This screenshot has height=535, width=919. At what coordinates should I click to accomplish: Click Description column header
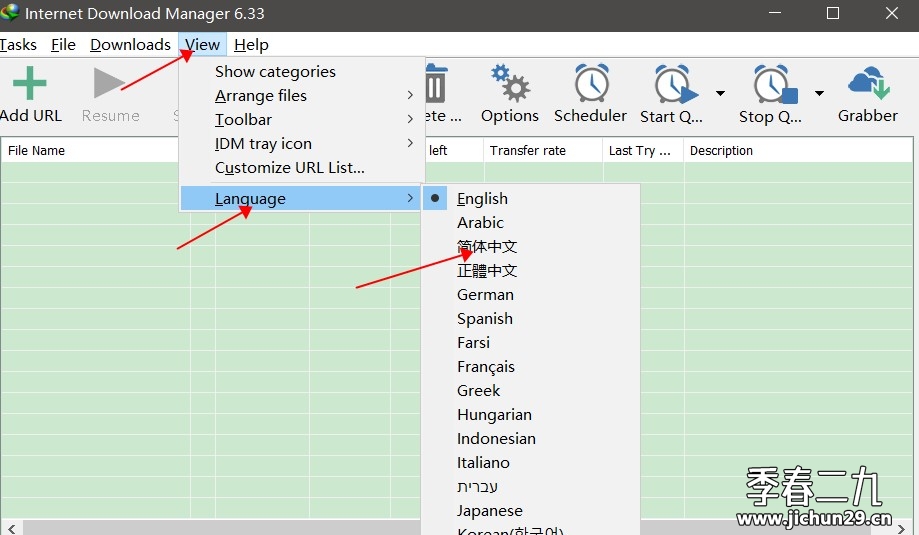pos(798,151)
